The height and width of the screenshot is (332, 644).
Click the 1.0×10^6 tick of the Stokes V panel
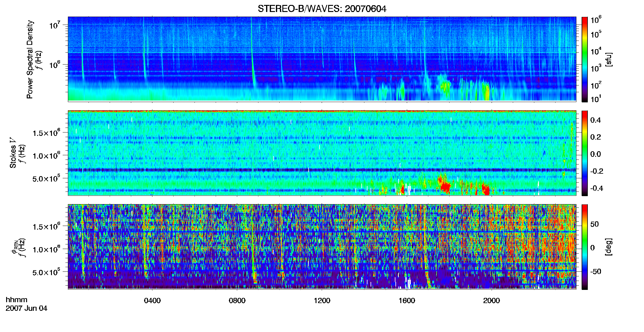pyautogui.click(x=46, y=156)
